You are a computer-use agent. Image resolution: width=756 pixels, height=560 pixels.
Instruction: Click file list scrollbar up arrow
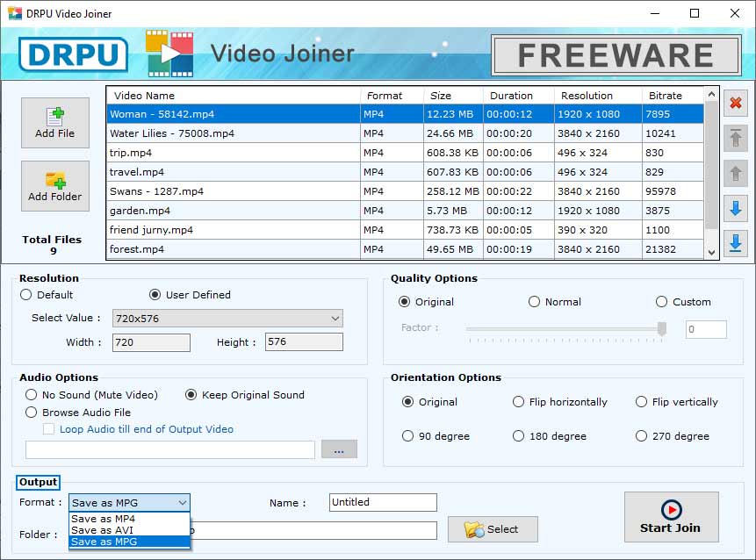coord(711,95)
